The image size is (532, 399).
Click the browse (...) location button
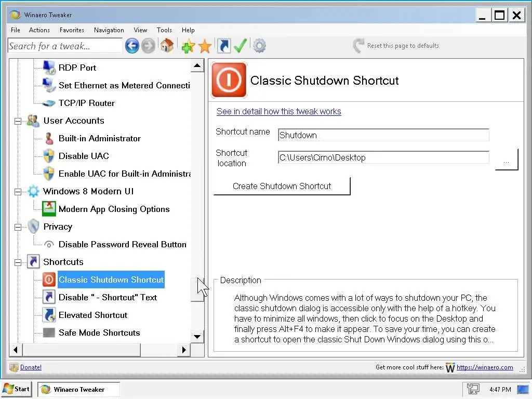click(x=506, y=159)
